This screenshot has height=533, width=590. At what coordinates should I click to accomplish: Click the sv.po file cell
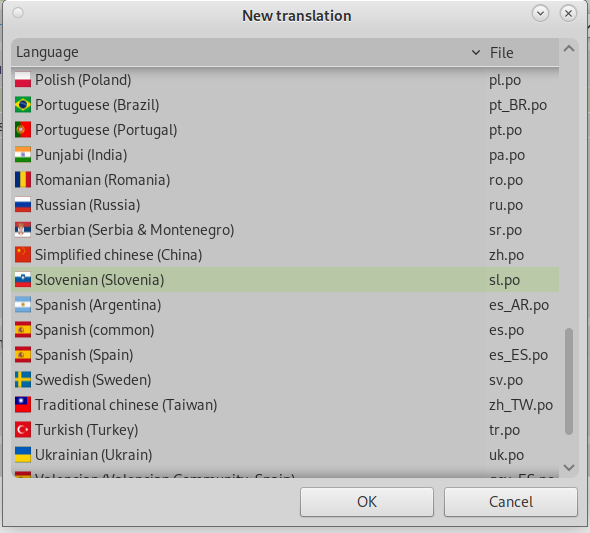point(506,380)
